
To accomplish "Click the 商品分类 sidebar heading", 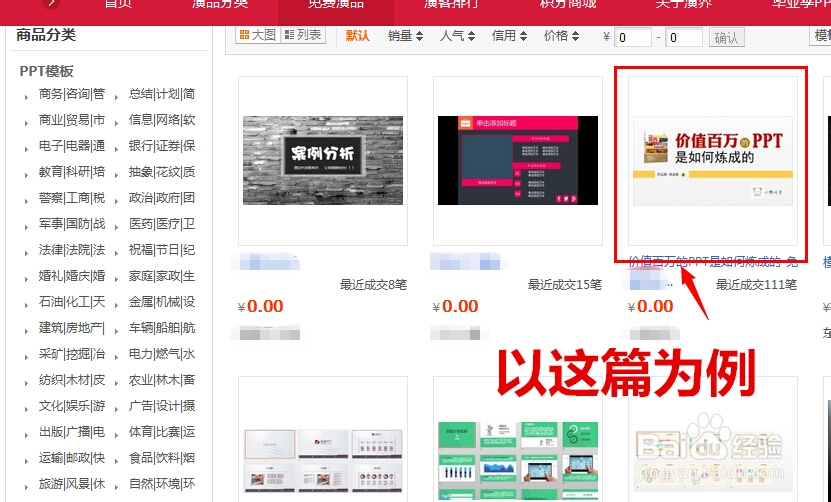I will click(x=46, y=35).
